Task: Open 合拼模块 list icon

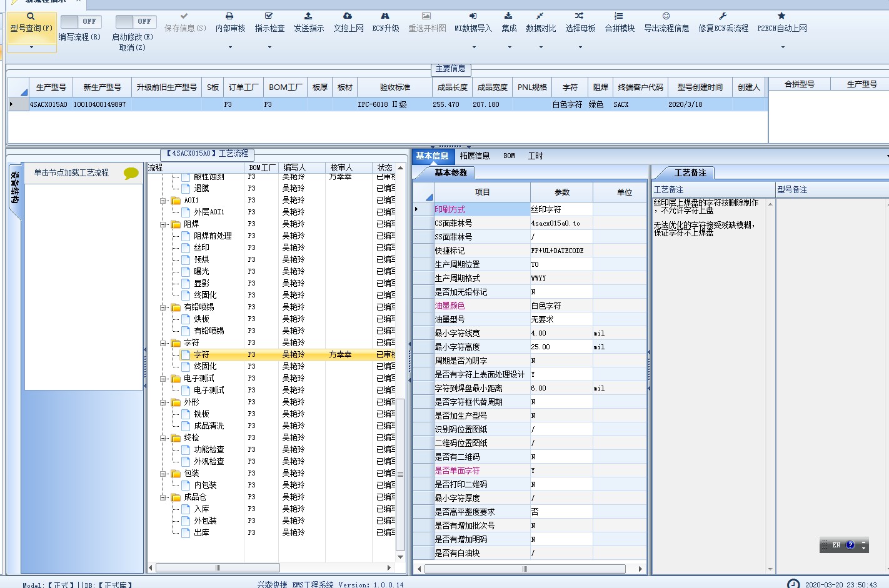Action: point(619,16)
